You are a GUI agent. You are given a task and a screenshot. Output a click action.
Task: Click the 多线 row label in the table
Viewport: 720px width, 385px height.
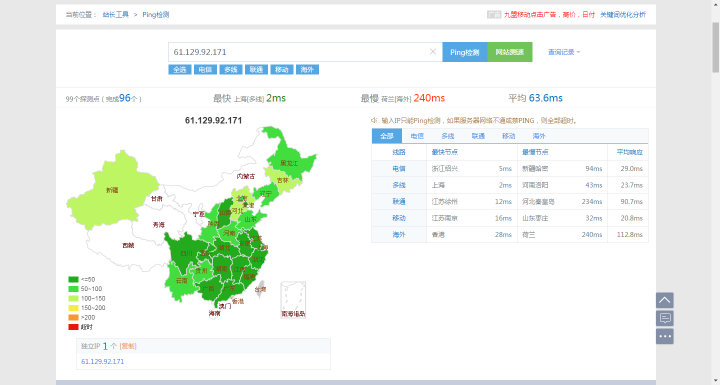point(399,185)
